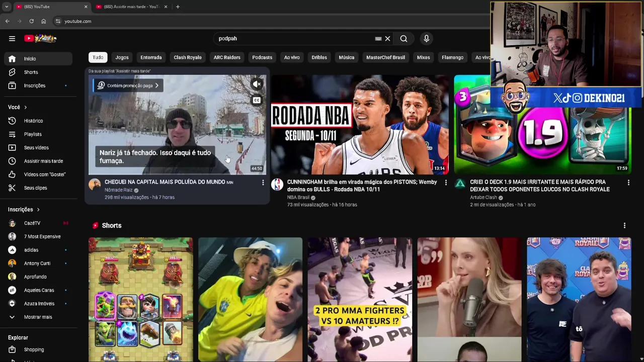Viewport: 644px width, 362px height.
Task: Open Assistir mais tarde in sidebar
Action: click(x=38, y=161)
